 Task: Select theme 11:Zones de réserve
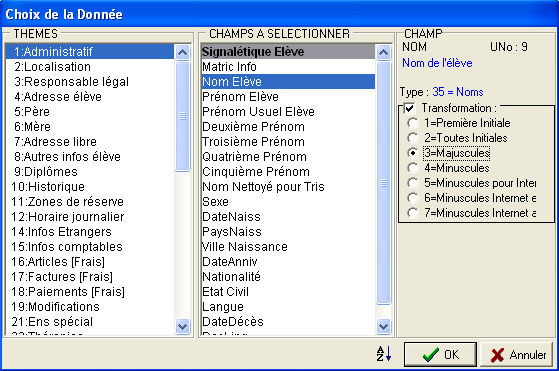(89, 201)
